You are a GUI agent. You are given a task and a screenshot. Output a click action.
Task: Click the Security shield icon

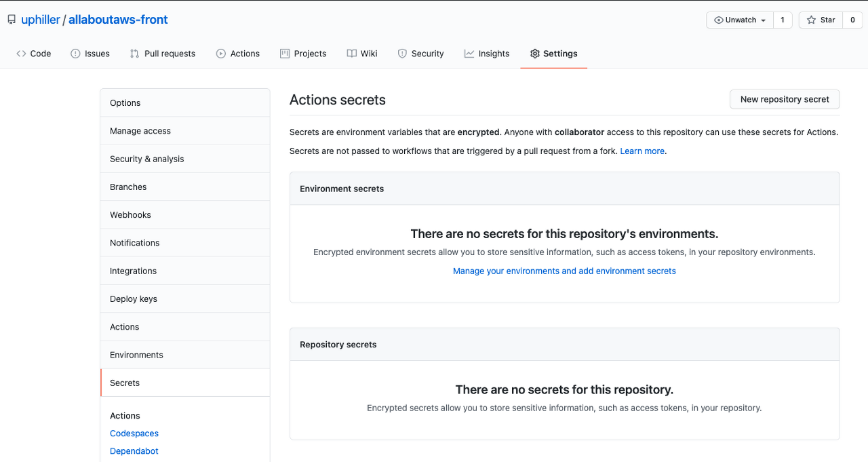coord(402,54)
